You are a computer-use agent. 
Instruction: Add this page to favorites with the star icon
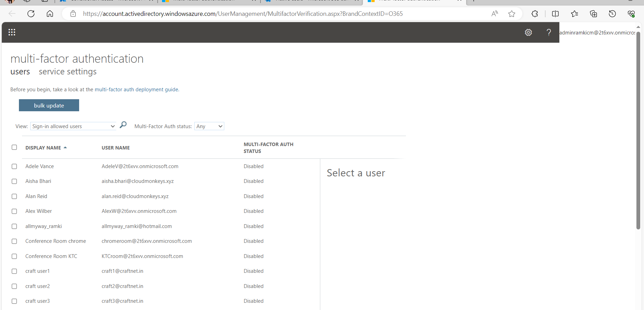coord(512,14)
